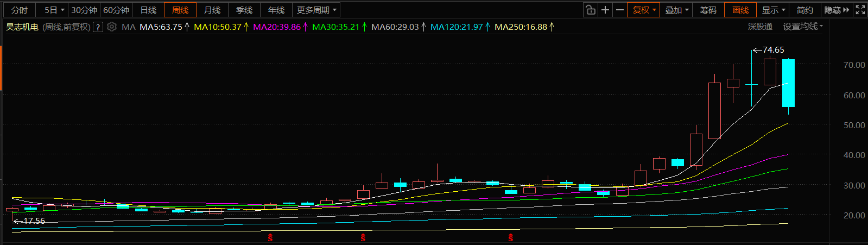Screen dimensions: 868x245
Task: Zoom out with the minus icon
Action: pyautogui.click(x=619, y=10)
